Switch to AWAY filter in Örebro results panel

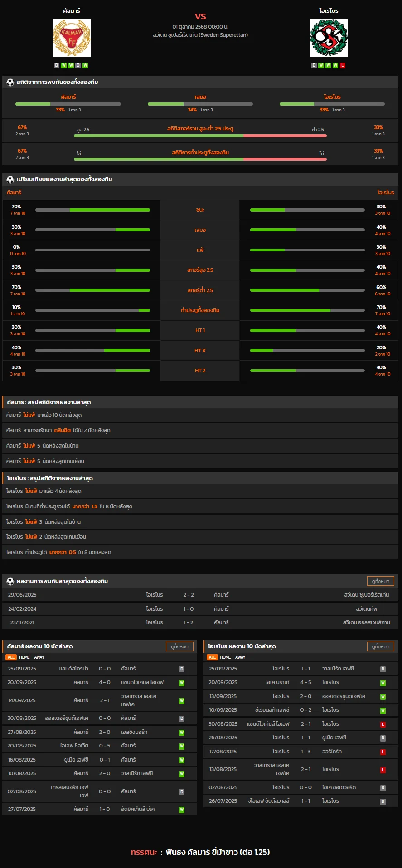[240, 657]
